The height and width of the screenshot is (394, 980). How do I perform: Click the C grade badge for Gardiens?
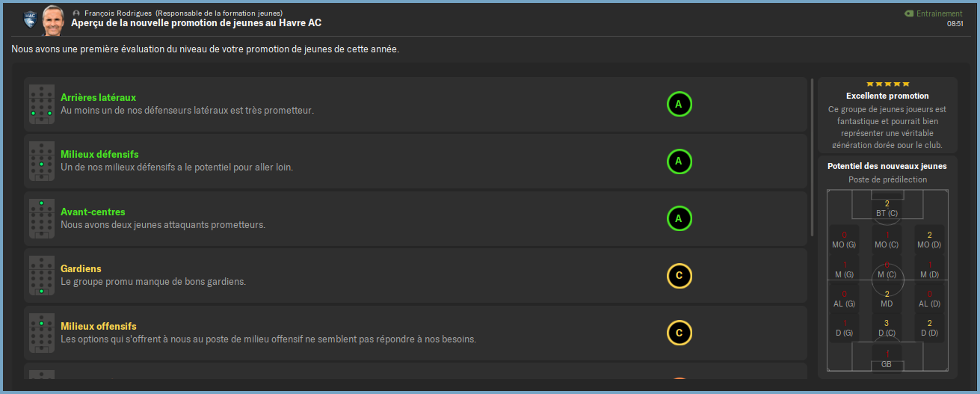[x=679, y=276]
